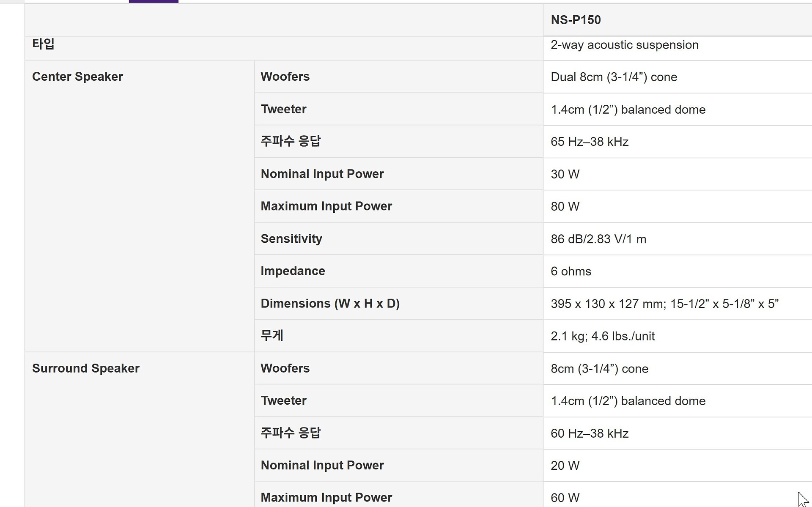Click the 30 W nominal power value
Screen dimensions: 812x507
pyautogui.click(x=565, y=174)
